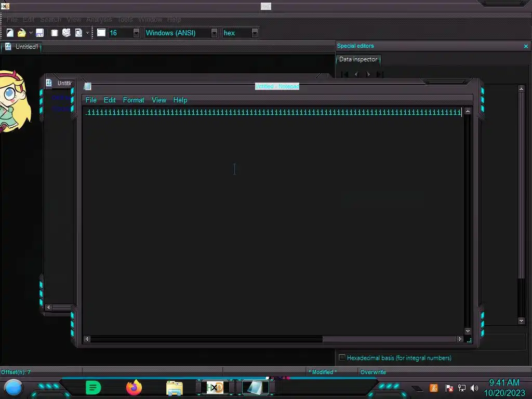Click Notepad horizontal scrollbar thumb
The width and height of the screenshot is (532, 399).
click(389, 339)
